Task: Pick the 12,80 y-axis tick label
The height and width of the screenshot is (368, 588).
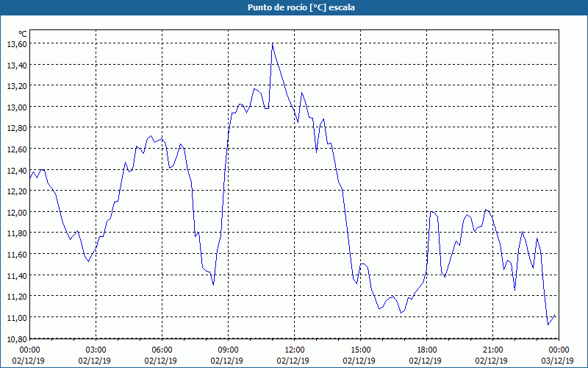Action: [x=17, y=128]
